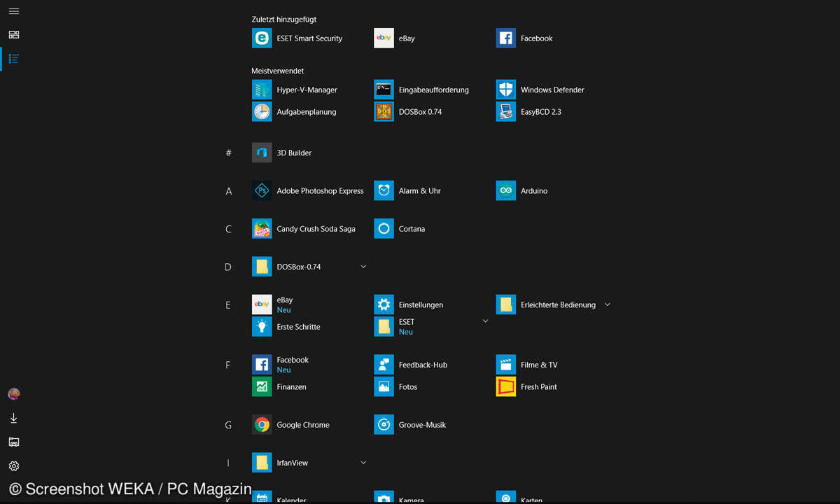
Task: Click the I section letter header
Action: 228,463
